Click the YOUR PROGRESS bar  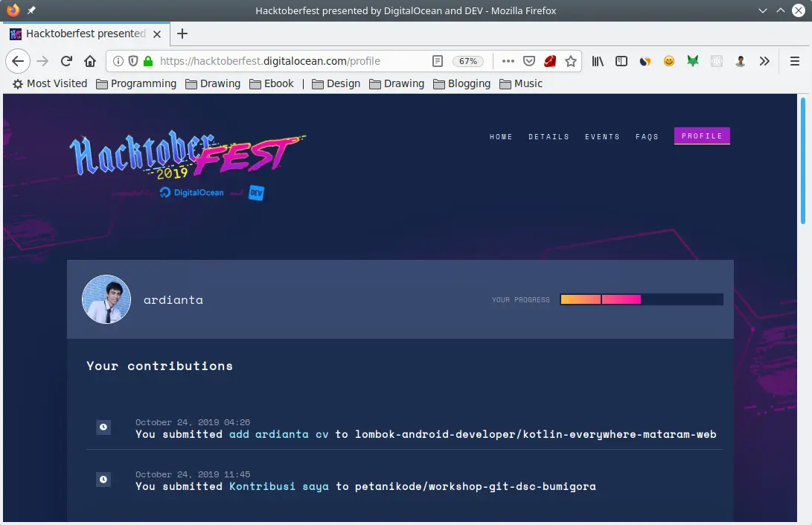click(x=642, y=299)
